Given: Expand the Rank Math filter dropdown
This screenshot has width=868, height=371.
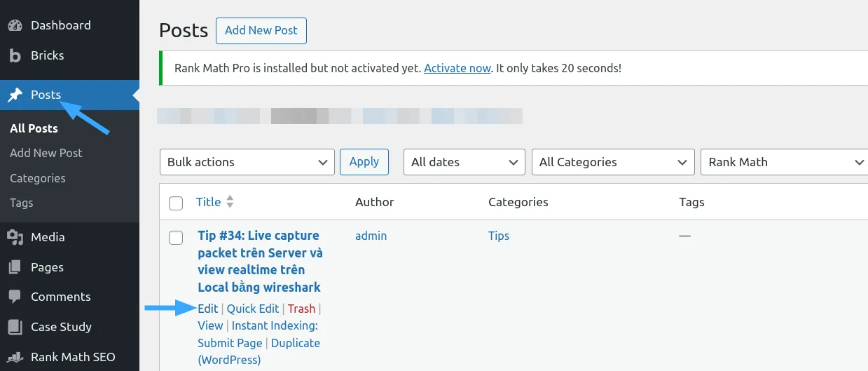Looking at the screenshot, I should click(x=784, y=162).
